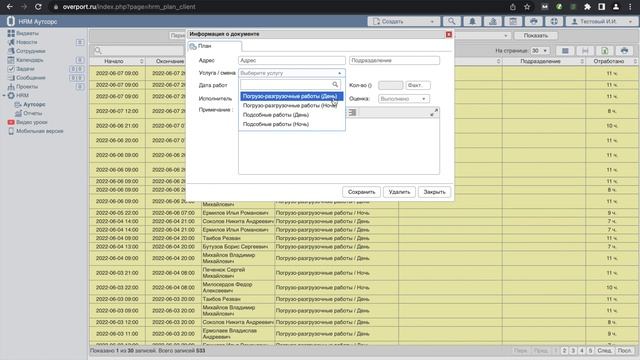Click the export to Excel icon
640x360 pixels.
[x=604, y=51]
